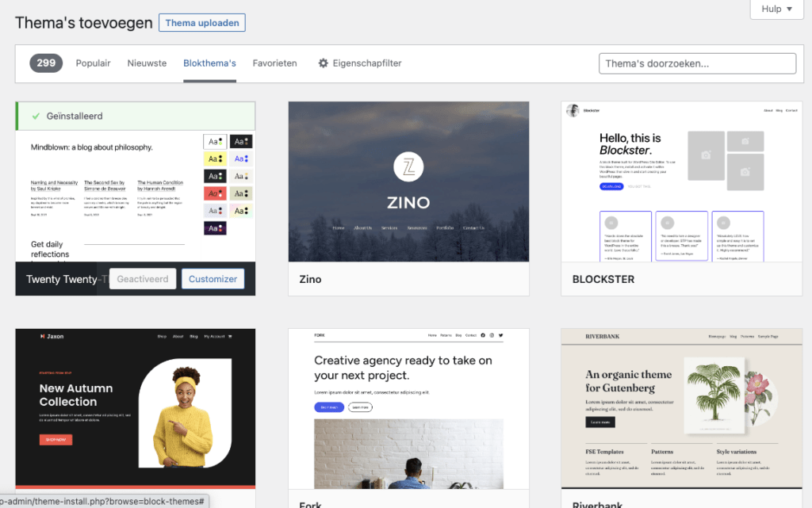This screenshot has height=508, width=812.
Task: Click the Twitter icon in Fork preview
Action: coord(501,335)
